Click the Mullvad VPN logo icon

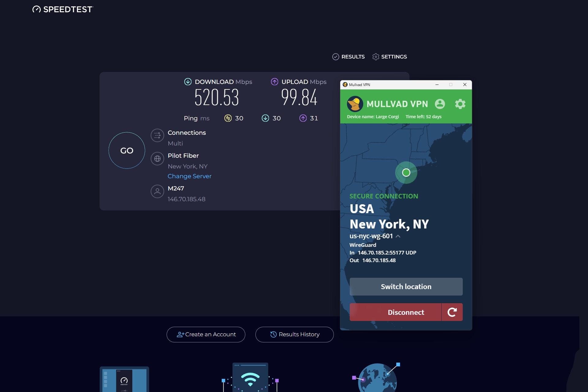click(x=355, y=104)
